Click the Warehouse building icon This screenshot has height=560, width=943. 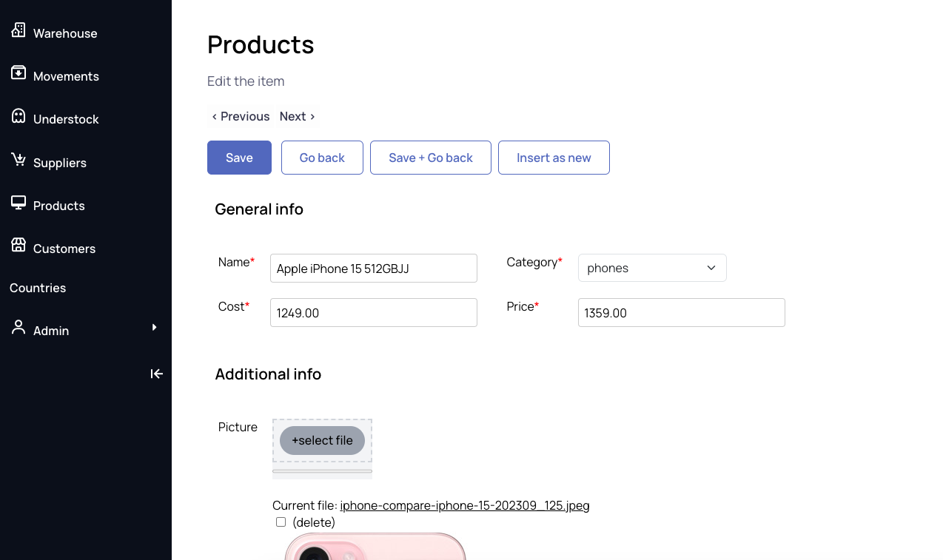point(19,30)
